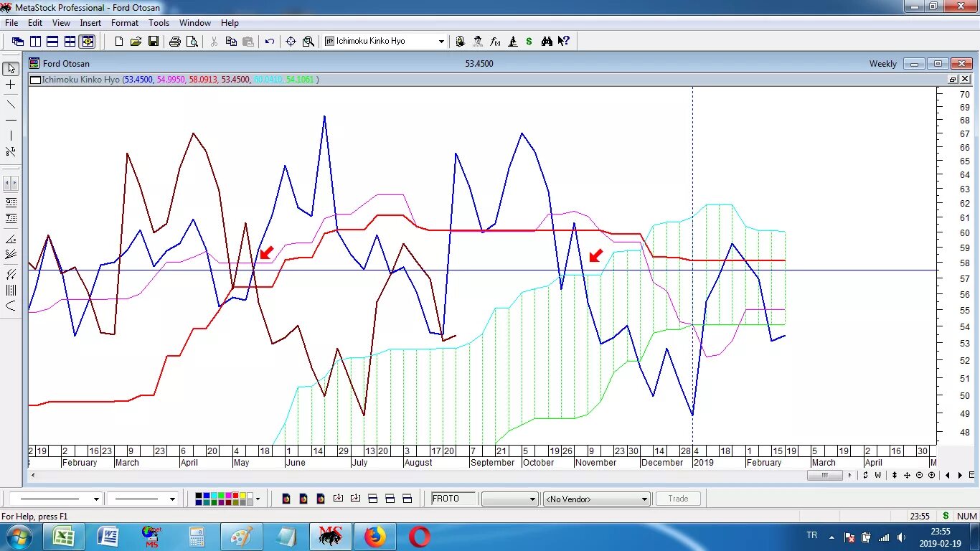
Task: Click the horizontal chart scrollbar thumb
Action: click(x=825, y=475)
